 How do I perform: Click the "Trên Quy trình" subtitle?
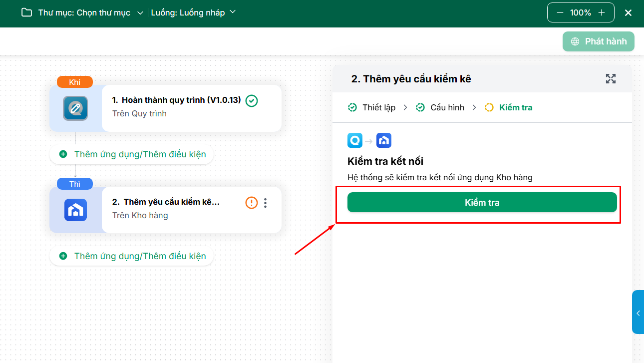pos(140,113)
